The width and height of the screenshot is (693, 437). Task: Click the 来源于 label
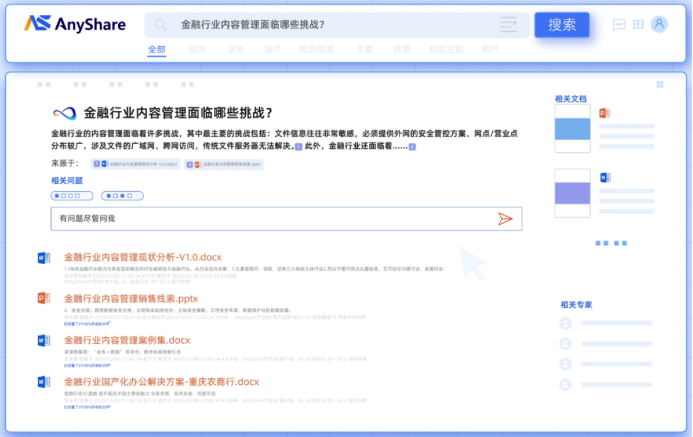click(65, 163)
